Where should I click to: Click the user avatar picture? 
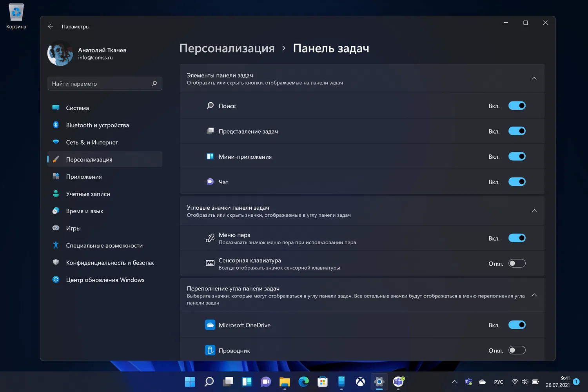[60, 53]
